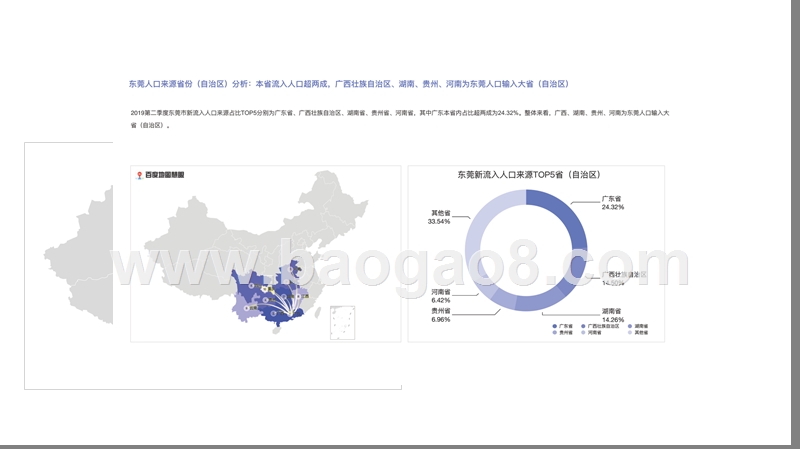Viewport: 800px width, 449px height.
Task: Click the South China Sea inset map box
Action: [342, 322]
